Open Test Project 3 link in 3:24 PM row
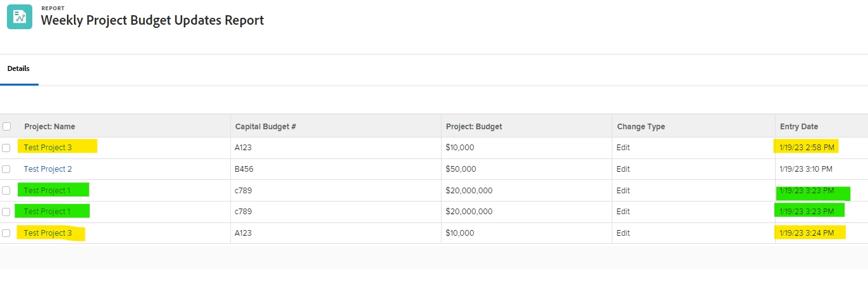 tap(48, 233)
